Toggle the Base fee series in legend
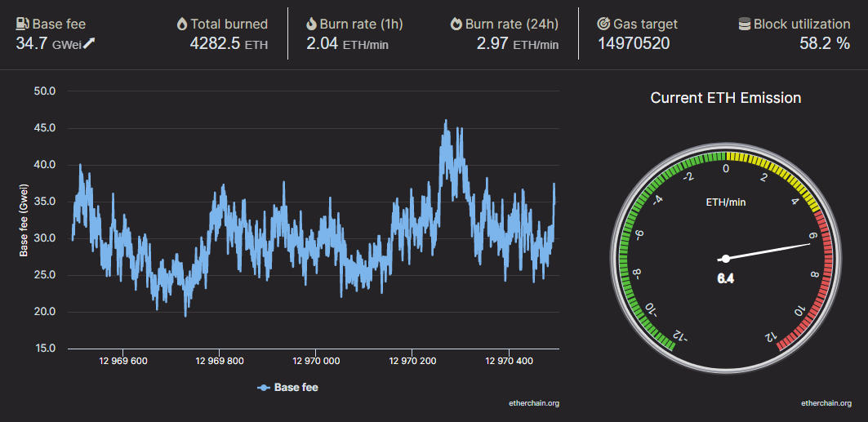The width and height of the screenshot is (868, 422). coord(288,387)
